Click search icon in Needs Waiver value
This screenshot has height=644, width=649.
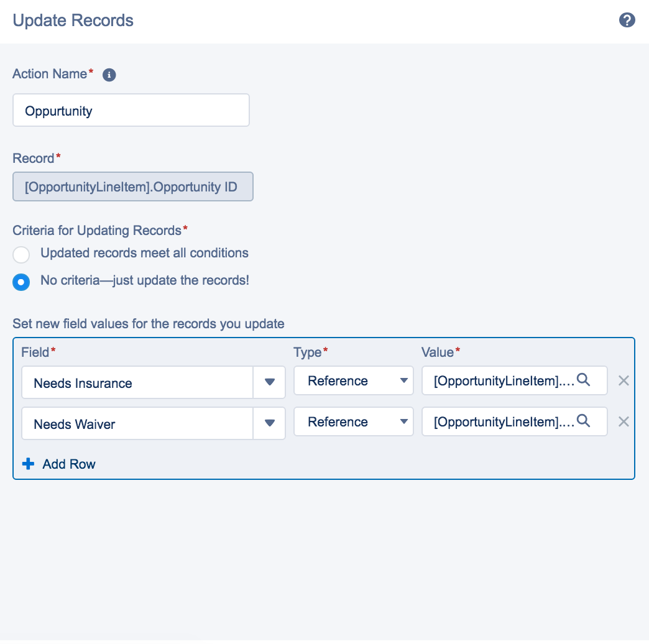[x=583, y=420]
